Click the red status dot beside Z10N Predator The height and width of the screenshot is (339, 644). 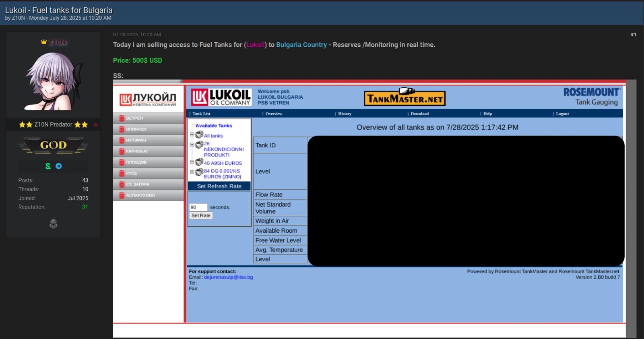95,125
